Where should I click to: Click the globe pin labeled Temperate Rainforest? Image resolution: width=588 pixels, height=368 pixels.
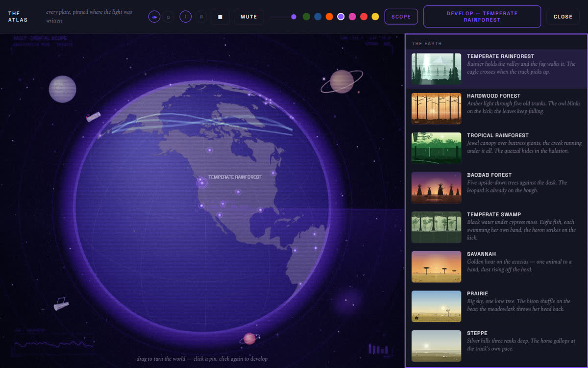point(201,183)
